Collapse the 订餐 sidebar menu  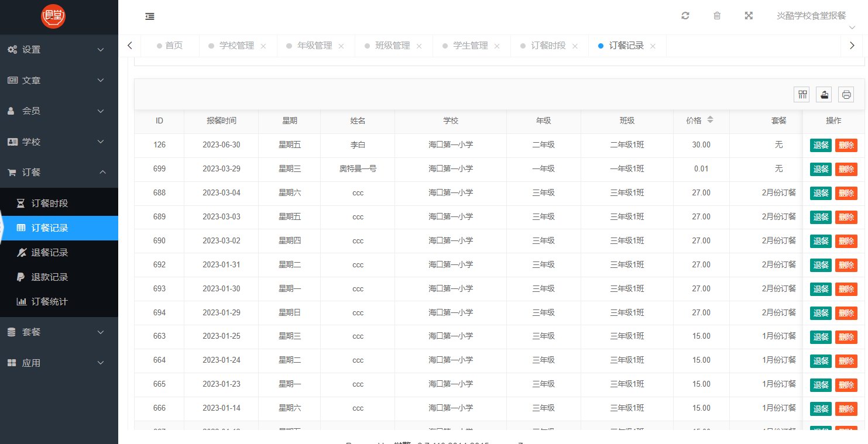[x=59, y=173]
